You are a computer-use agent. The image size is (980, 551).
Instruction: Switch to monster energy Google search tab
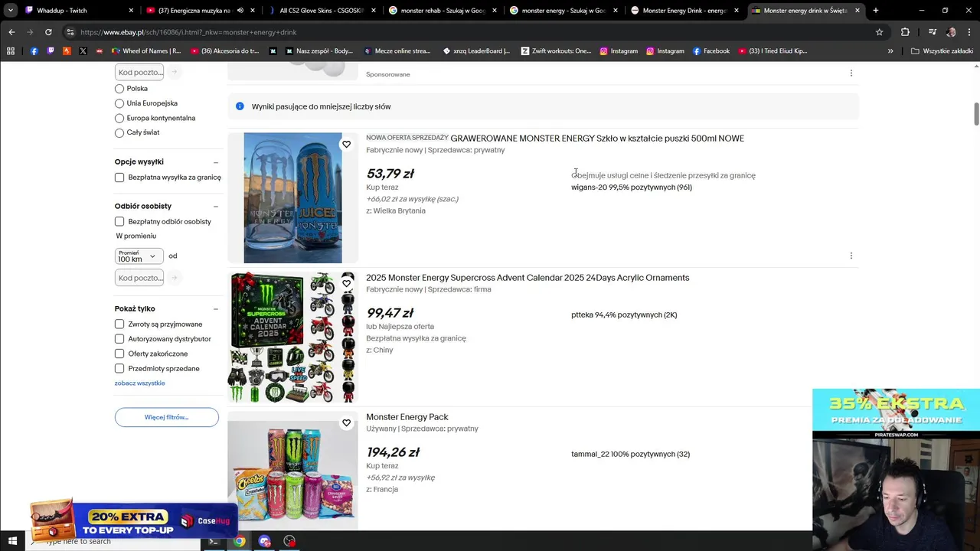tap(563, 11)
